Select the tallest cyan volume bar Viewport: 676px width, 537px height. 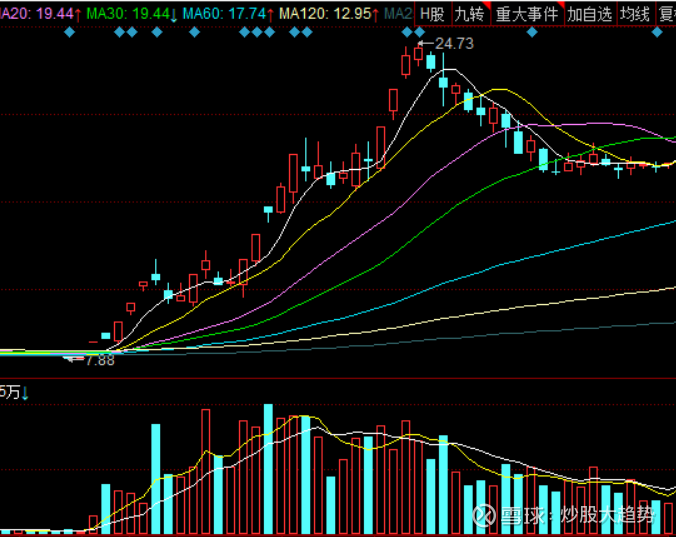[x=268, y=468]
